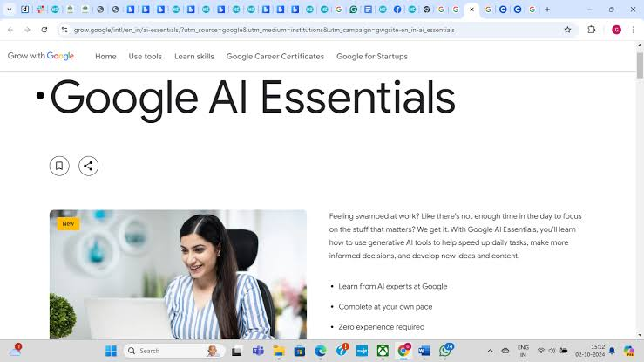Click the Grow with Google logo

[41, 56]
